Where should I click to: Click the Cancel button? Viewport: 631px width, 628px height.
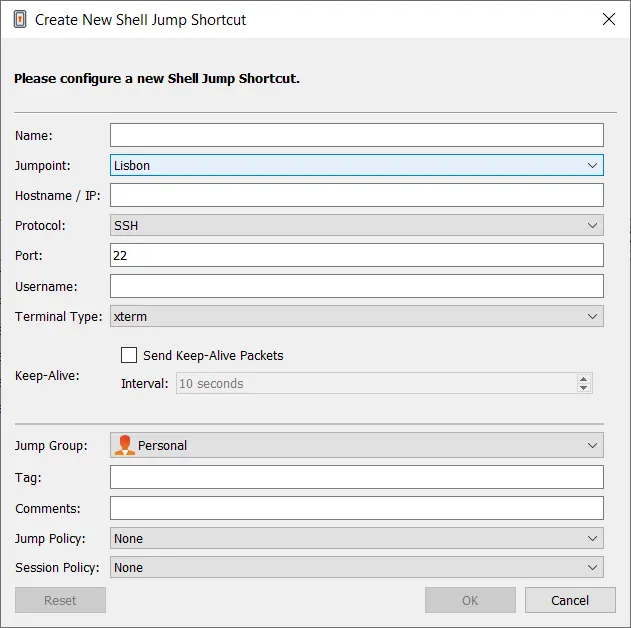[x=570, y=600]
